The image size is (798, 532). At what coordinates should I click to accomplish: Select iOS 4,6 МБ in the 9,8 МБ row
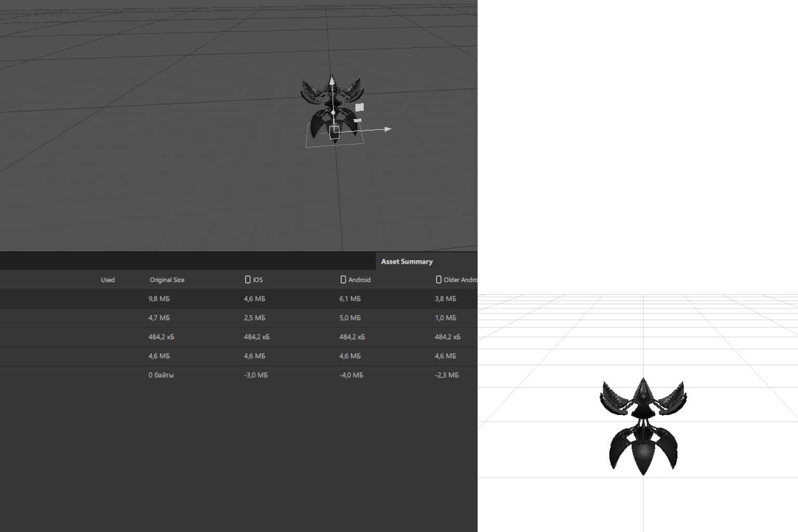tap(255, 299)
